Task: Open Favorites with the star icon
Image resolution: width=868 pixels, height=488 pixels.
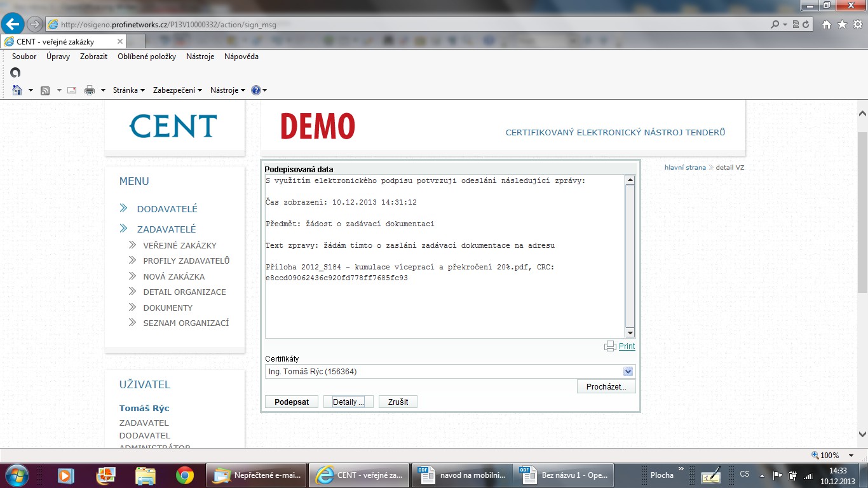Action: (842, 24)
